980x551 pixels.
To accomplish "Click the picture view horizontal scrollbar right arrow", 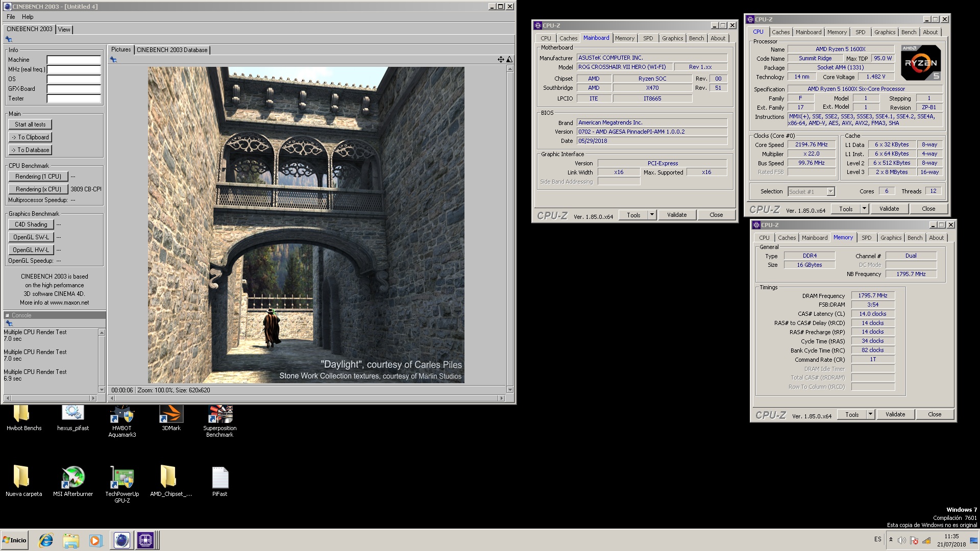I will click(501, 398).
